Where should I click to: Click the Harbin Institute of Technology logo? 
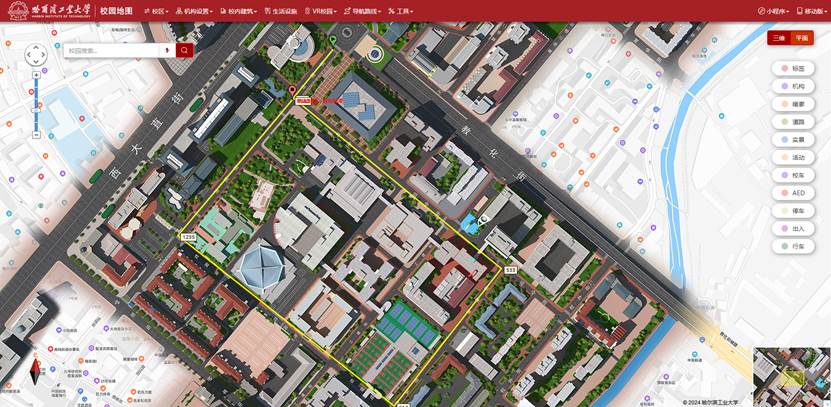[x=47, y=10]
